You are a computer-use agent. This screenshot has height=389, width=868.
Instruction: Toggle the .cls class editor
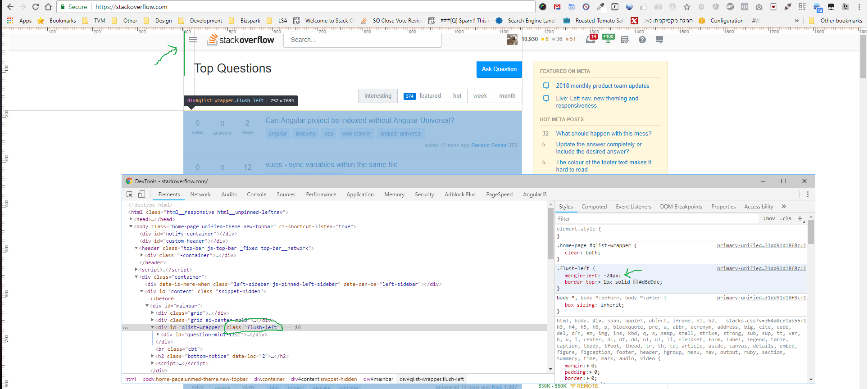[x=786, y=218]
